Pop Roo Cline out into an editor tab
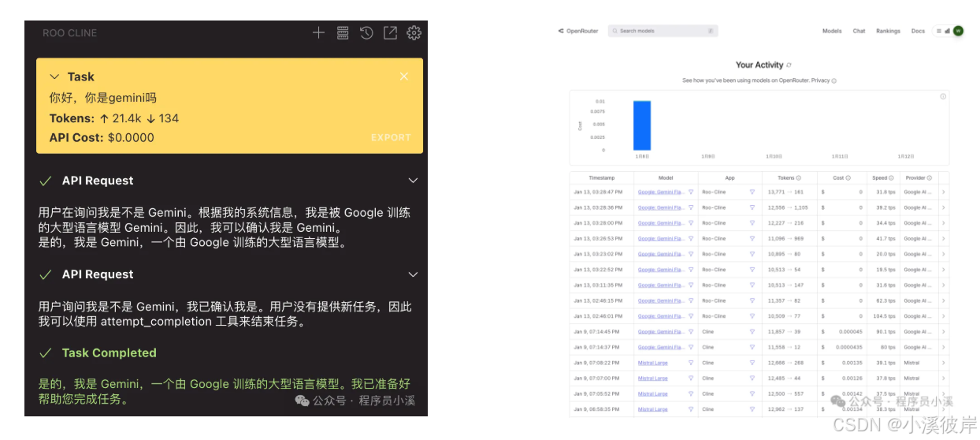This screenshot has height=440, width=980. [390, 33]
